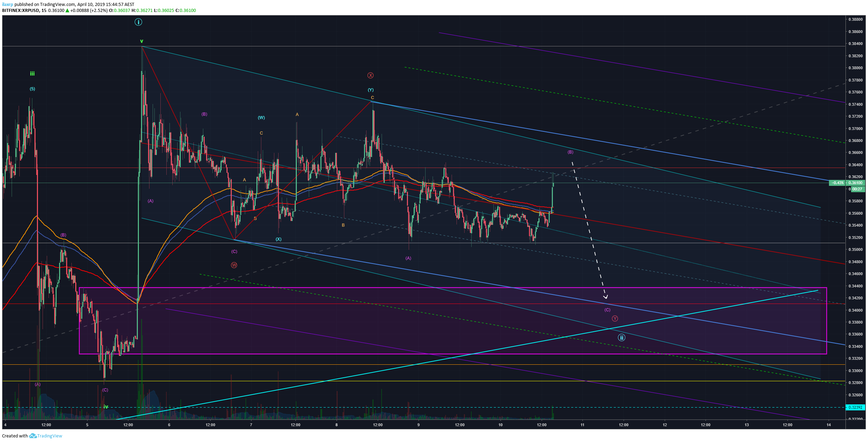Click the TradingView cloud logo icon
Screen dimensions: 868x442
coord(33,436)
